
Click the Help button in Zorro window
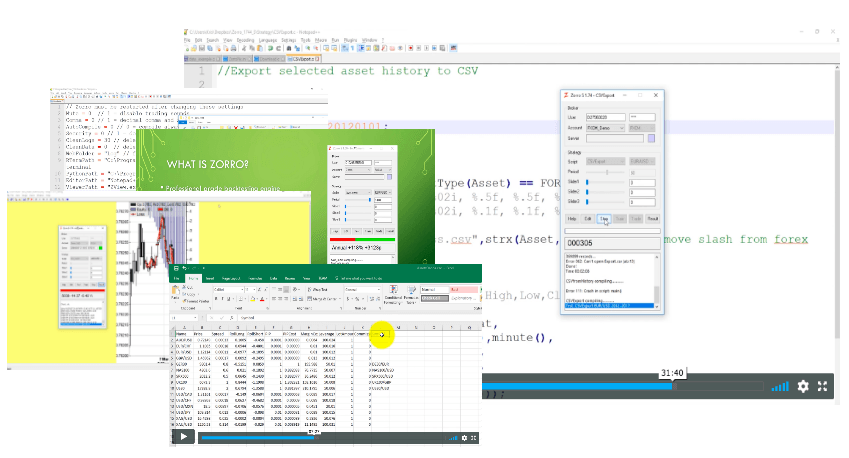click(572, 219)
